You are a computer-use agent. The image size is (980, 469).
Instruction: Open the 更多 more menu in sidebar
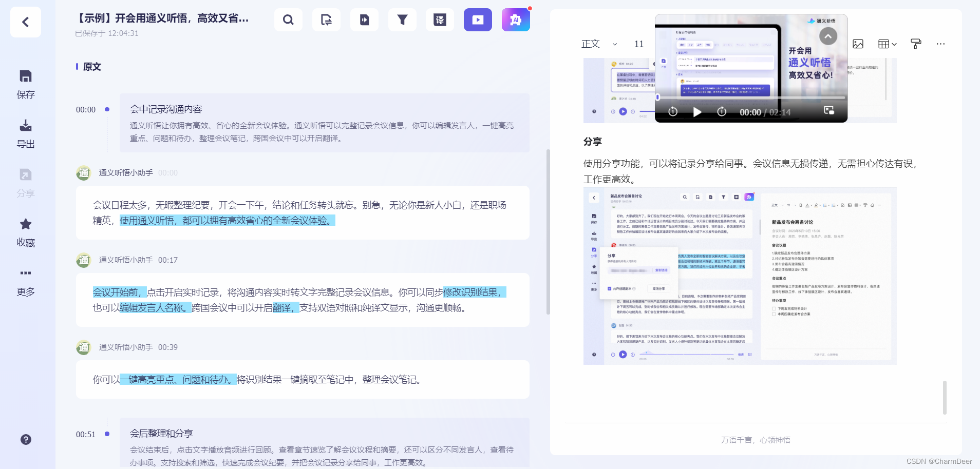point(26,281)
